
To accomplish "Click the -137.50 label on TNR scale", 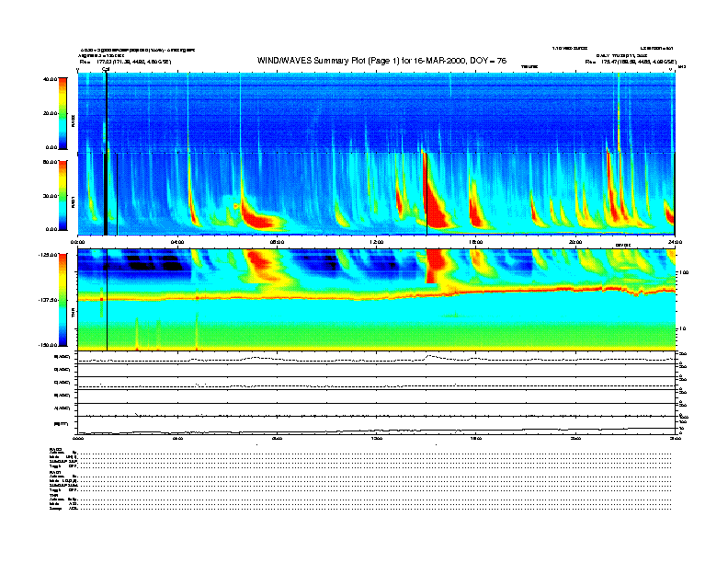I will coord(48,300).
